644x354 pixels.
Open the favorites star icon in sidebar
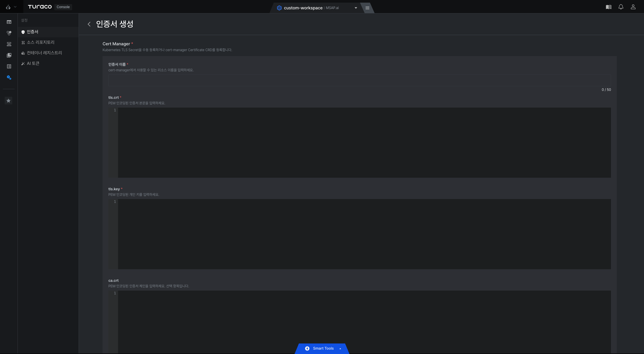click(8, 101)
